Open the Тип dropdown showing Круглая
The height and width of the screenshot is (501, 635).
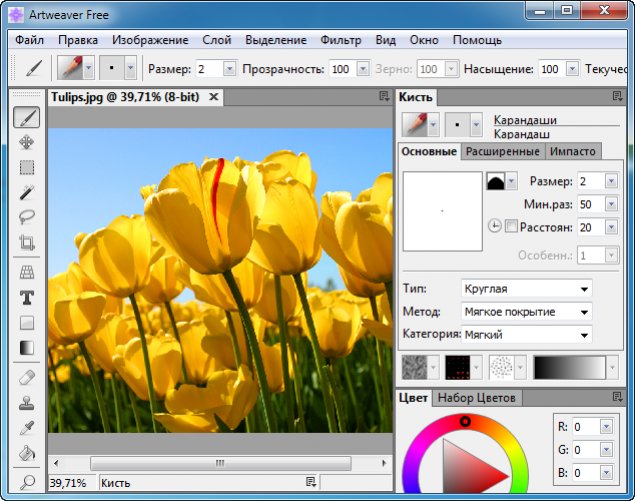526,289
